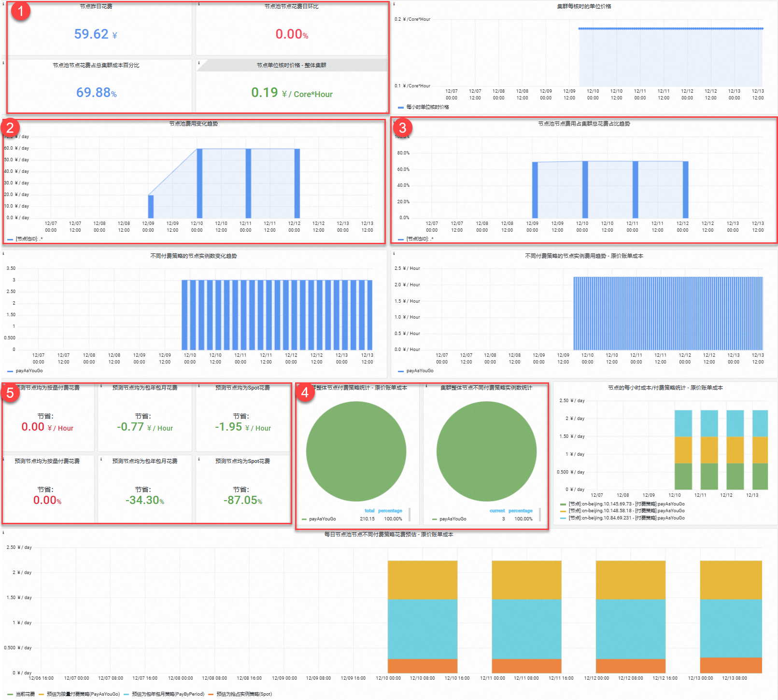Click info icon of 每日节点池节点不同付费策略花费预估 panel
This screenshot has height=700, width=778.
pos(4,532)
